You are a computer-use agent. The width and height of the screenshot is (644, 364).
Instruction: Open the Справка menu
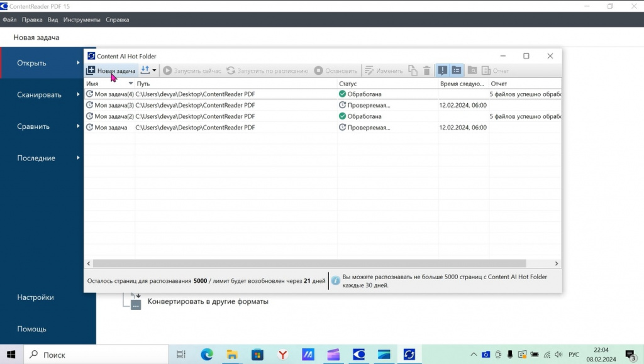118,19
